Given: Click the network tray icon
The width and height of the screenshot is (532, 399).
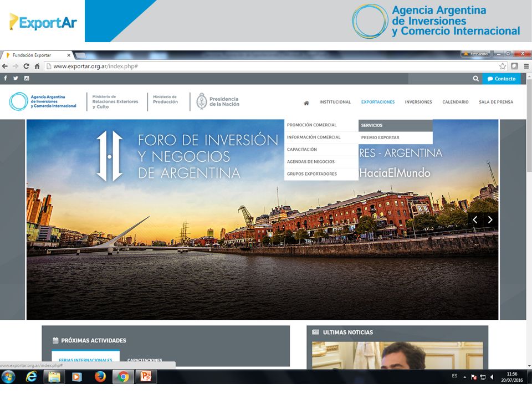Looking at the screenshot, I should [x=483, y=377].
